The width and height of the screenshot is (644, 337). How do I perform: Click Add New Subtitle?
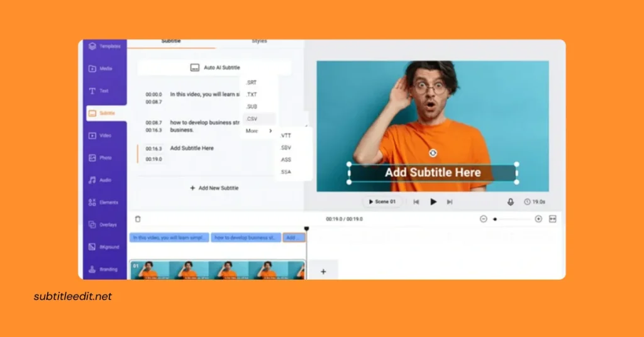coord(214,188)
